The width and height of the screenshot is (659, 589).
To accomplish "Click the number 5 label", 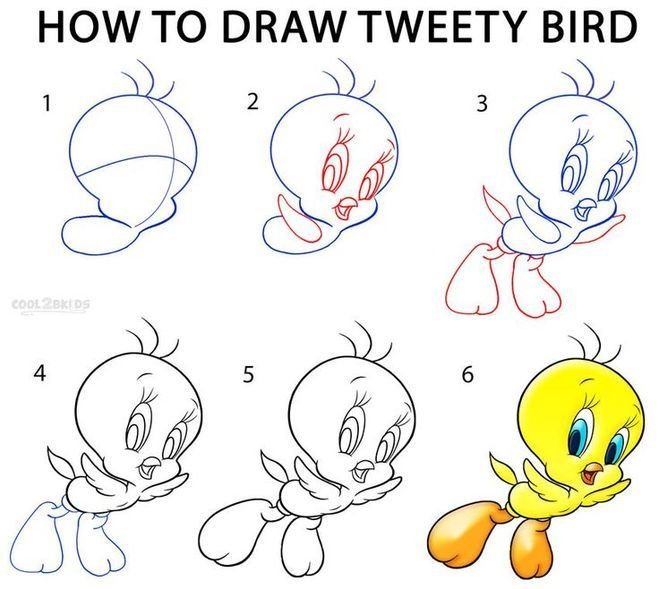I will click(x=248, y=374).
